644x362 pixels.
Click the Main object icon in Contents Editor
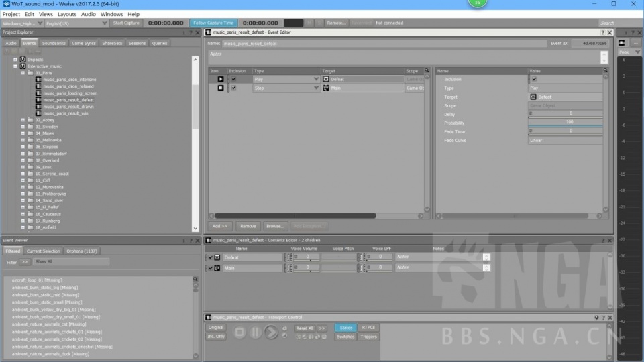[217, 268]
